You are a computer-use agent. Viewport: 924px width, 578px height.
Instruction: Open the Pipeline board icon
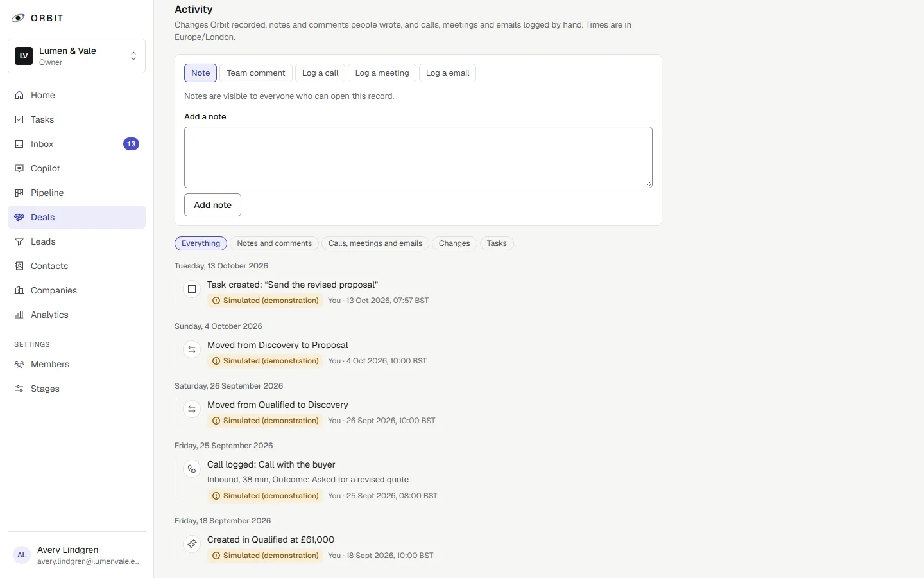click(x=19, y=193)
